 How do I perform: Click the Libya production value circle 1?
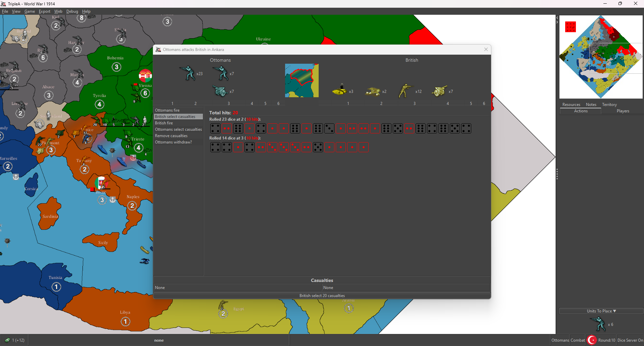[x=125, y=322]
